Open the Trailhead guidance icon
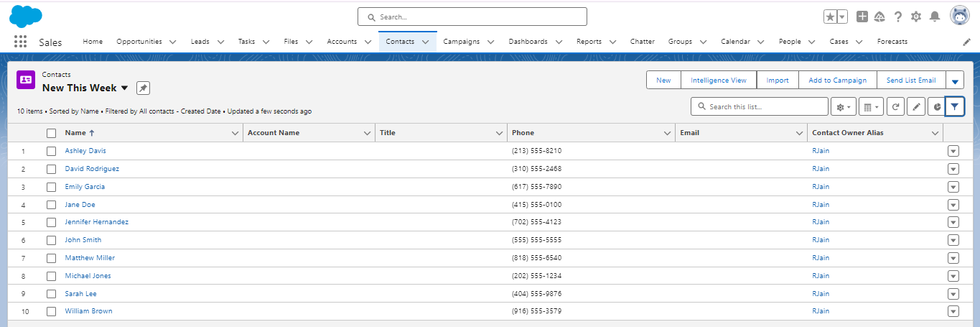 pyautogui.click(x=879, y=17)
